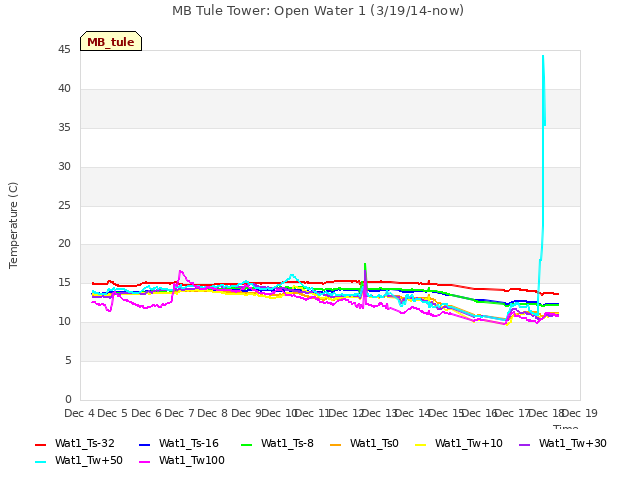
Task: Toggle the Wat1_Ts-32 legend entry
Action: (x=75, y=444)
